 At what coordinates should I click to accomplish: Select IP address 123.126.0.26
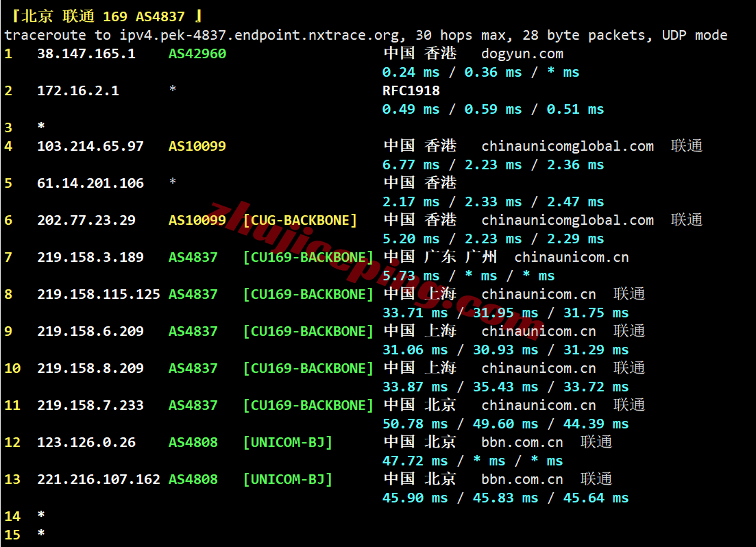pyautogui.click(x=86, y=442)
